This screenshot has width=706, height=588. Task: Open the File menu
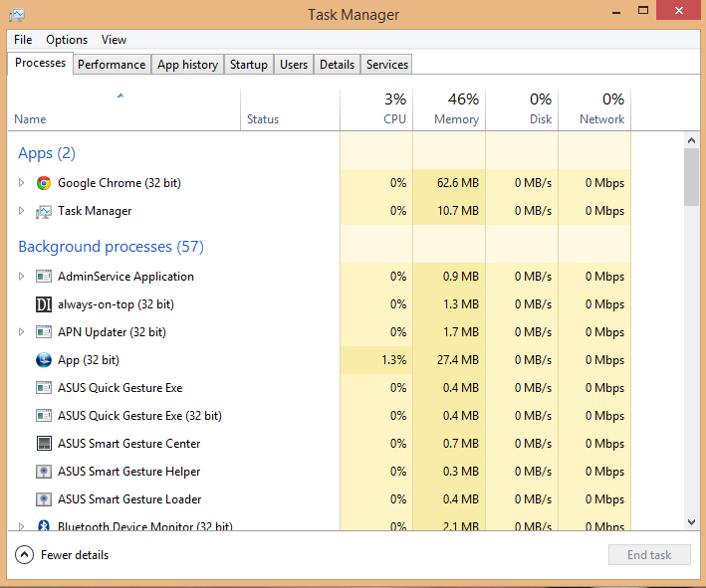[x=23, y=40]
